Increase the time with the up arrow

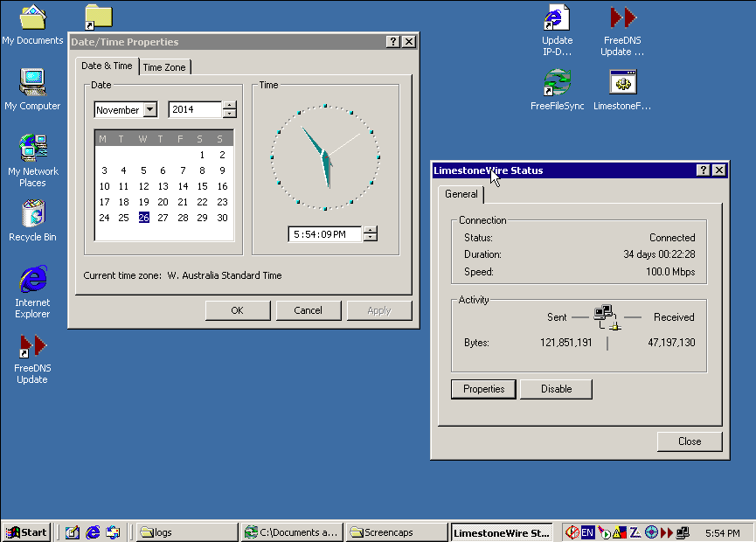click(x=371, y=230)
